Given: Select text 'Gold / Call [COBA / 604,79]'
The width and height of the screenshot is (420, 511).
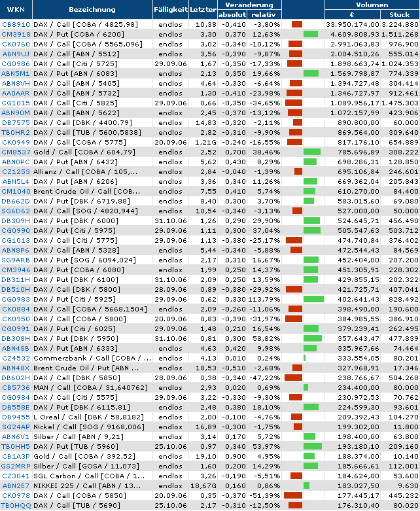Looking at the screenshot, I should pos(84,152).
